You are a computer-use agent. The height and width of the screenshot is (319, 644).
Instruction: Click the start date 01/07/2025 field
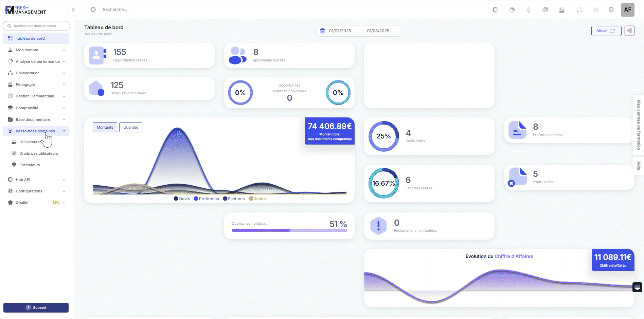(x=340, y=31)
